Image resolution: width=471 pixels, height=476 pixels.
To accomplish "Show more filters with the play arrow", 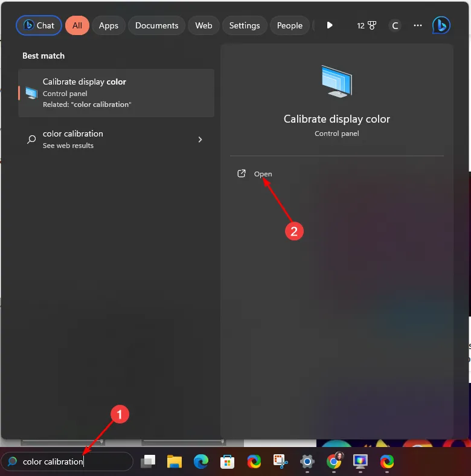I will tap(330, 25).
